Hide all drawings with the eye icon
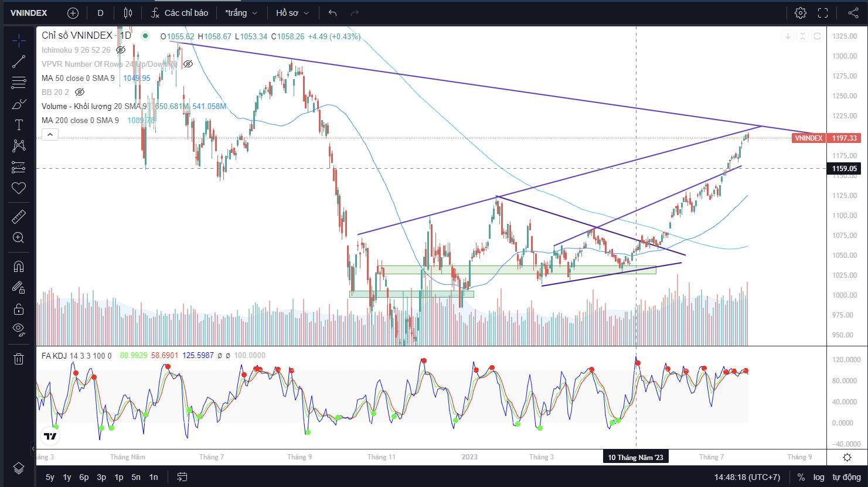Viewport: 868px width, 487px height. 19,329
